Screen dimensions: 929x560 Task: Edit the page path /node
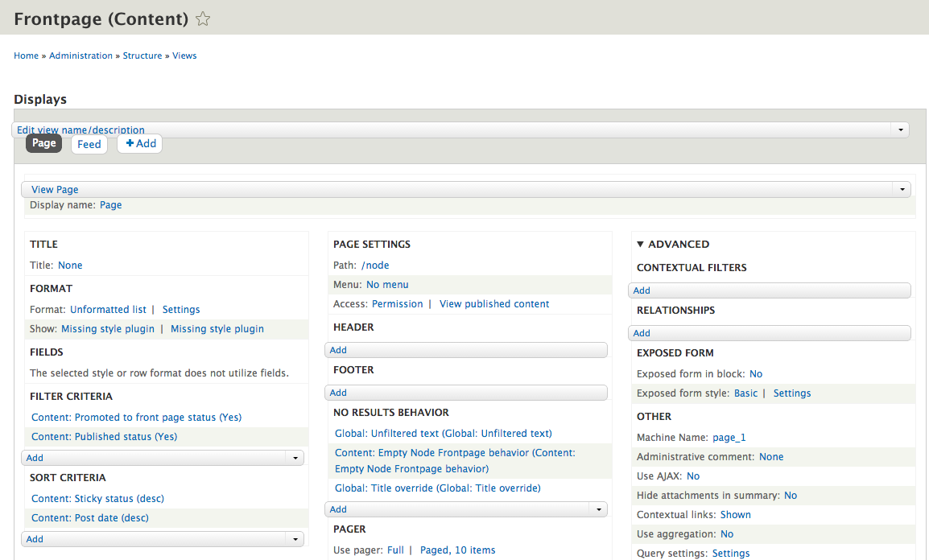click(x=375, y=265)
